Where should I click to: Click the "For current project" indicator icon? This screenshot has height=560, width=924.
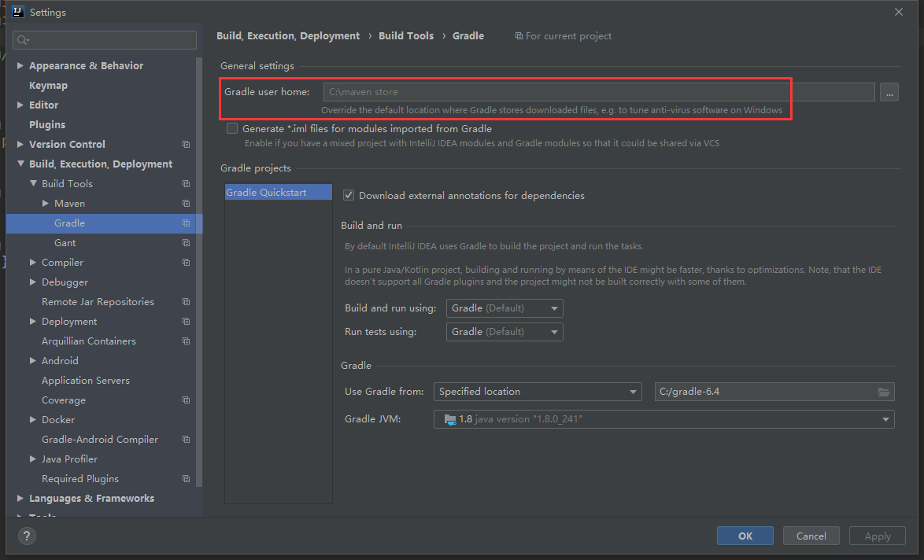tap(518, 35)
